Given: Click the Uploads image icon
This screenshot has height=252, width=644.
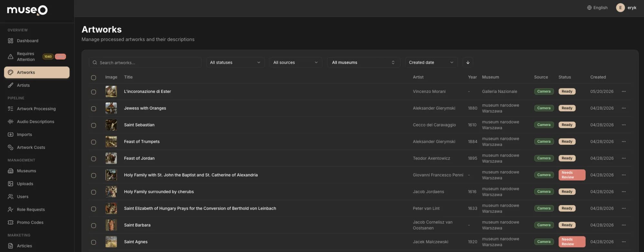Looking at the screenshot, I should (11, 184).
